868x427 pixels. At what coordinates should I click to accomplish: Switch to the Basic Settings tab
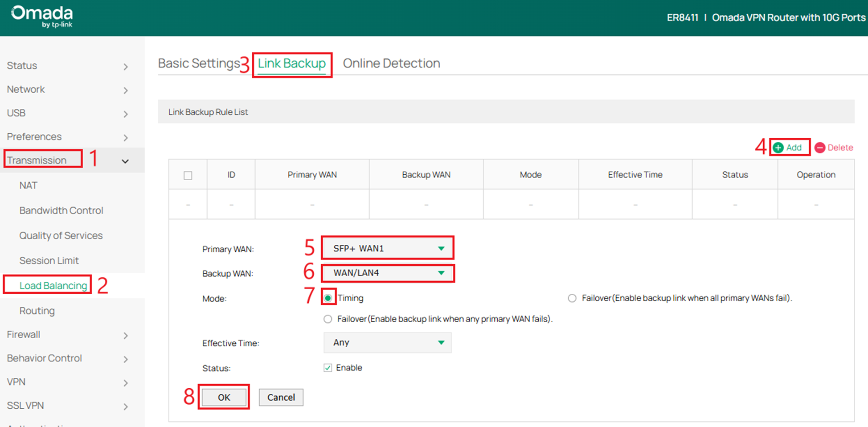pyautogui.click(x=199, y=63)
